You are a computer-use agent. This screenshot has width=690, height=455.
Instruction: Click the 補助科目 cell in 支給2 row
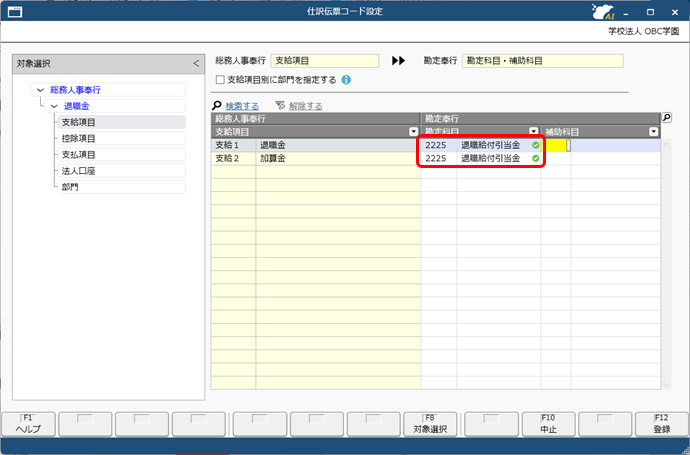coord(556,158)
